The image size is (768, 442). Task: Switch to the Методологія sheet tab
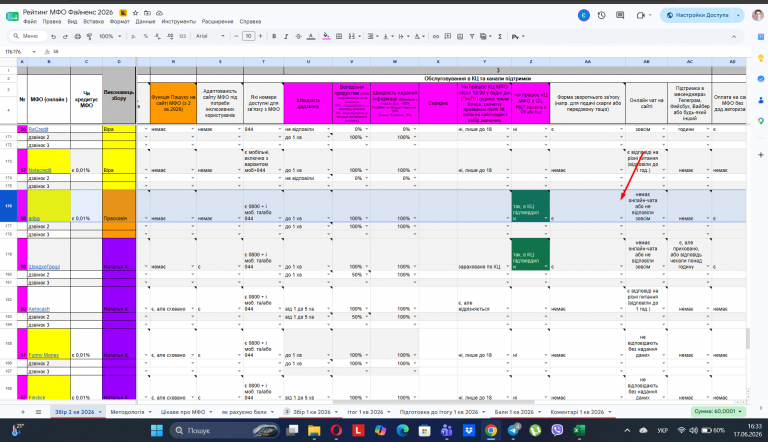pyautogui.click(x=127, y=412)
